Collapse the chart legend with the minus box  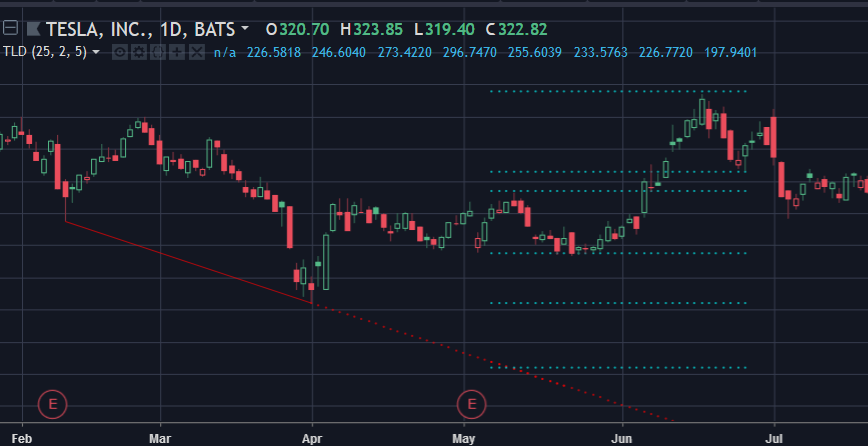[x=10, y=28]
